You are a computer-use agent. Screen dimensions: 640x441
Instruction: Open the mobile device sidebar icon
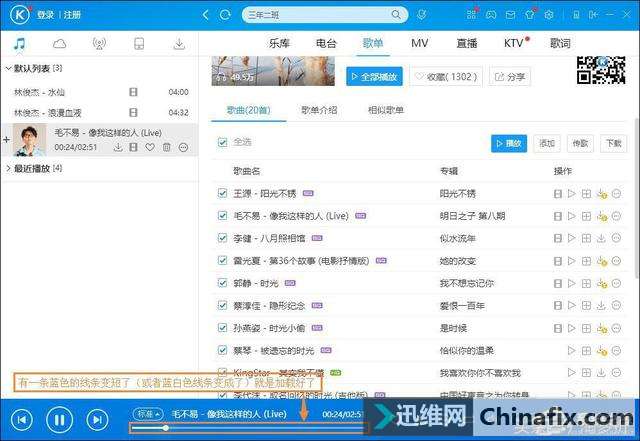coord(139,43)
